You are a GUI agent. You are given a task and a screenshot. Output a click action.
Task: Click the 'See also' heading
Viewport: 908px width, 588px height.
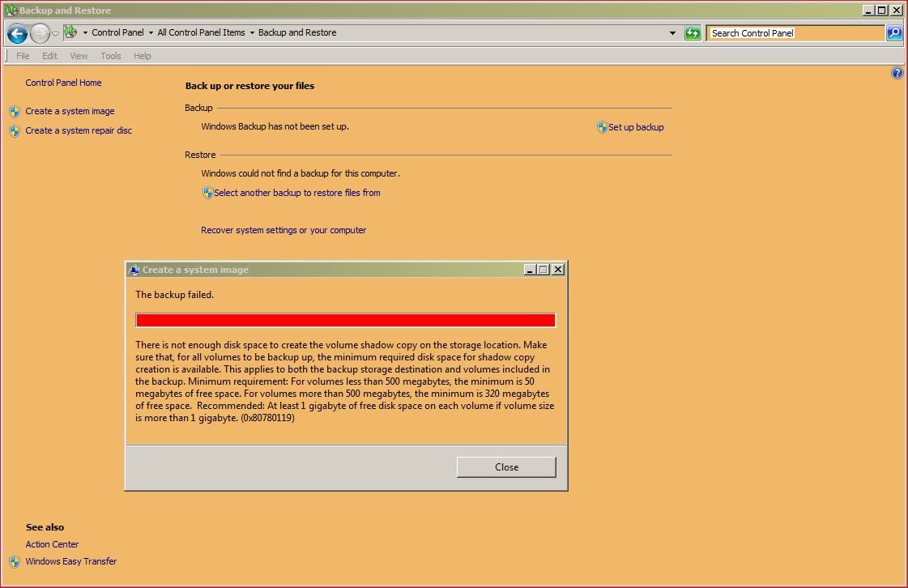[45, 527]
